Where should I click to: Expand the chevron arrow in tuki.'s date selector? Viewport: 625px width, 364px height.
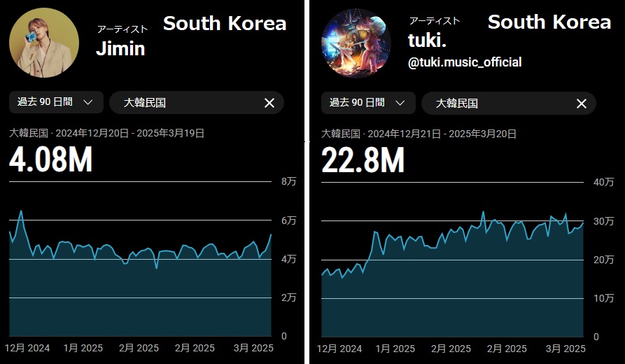click(400, 102)
